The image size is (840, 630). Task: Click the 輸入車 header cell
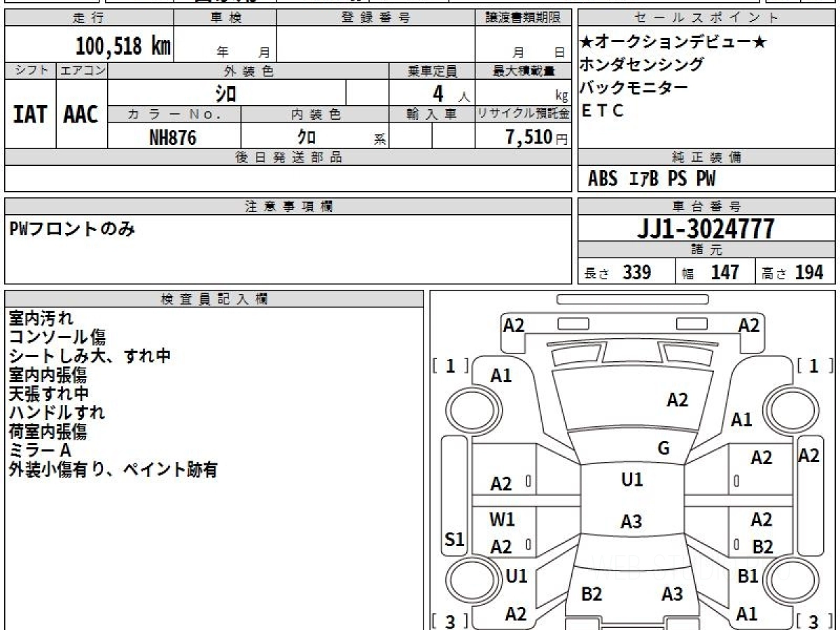[x=432, y=114]
